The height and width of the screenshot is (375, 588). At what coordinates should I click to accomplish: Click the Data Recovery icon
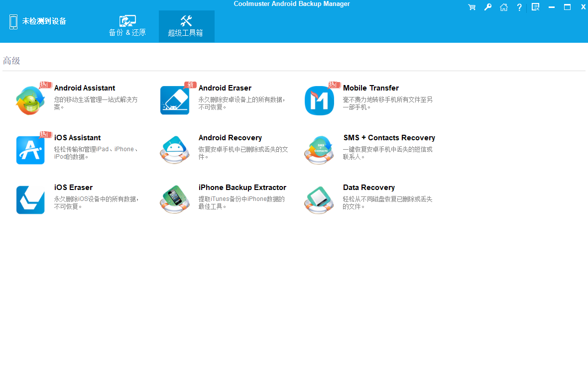pyautogui.click(x=319, y=199)
